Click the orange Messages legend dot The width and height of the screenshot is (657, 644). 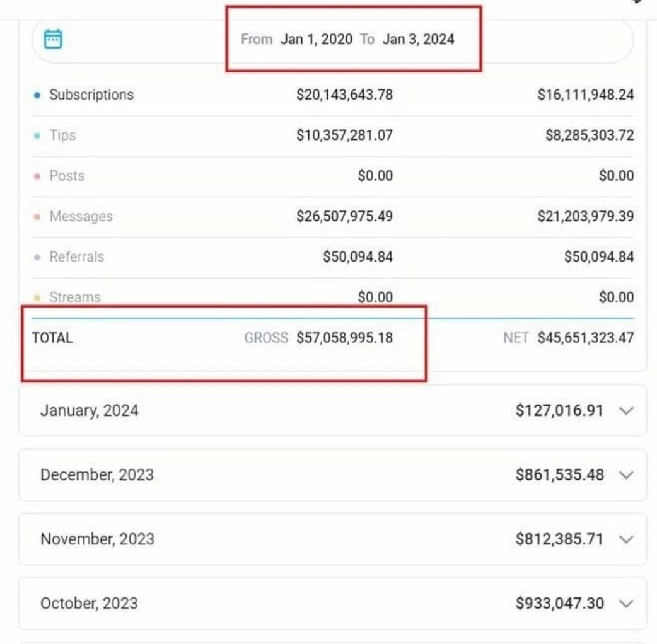(x=37, y=217)
